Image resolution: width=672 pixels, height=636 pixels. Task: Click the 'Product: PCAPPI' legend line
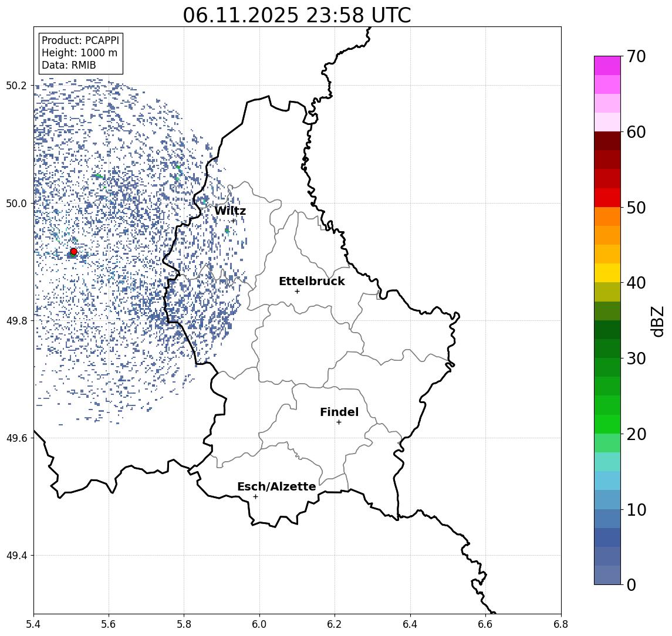[x=80, y=40]
